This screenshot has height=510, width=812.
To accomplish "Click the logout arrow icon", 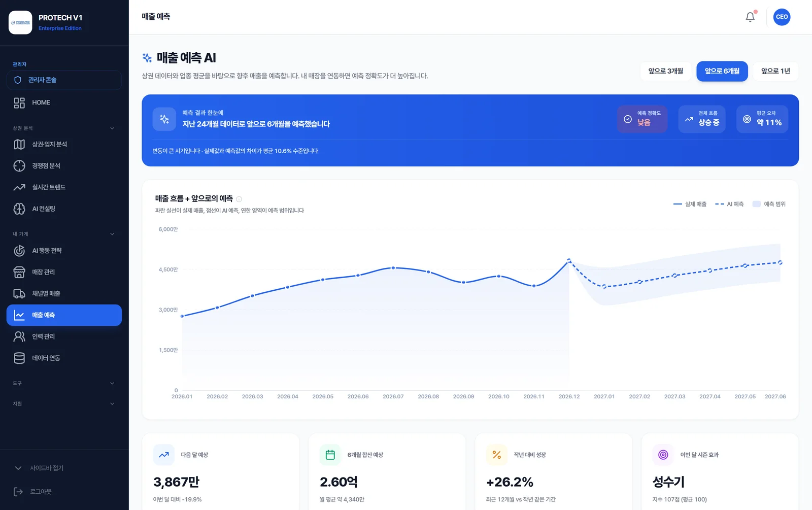I will (x=18, y=492).
